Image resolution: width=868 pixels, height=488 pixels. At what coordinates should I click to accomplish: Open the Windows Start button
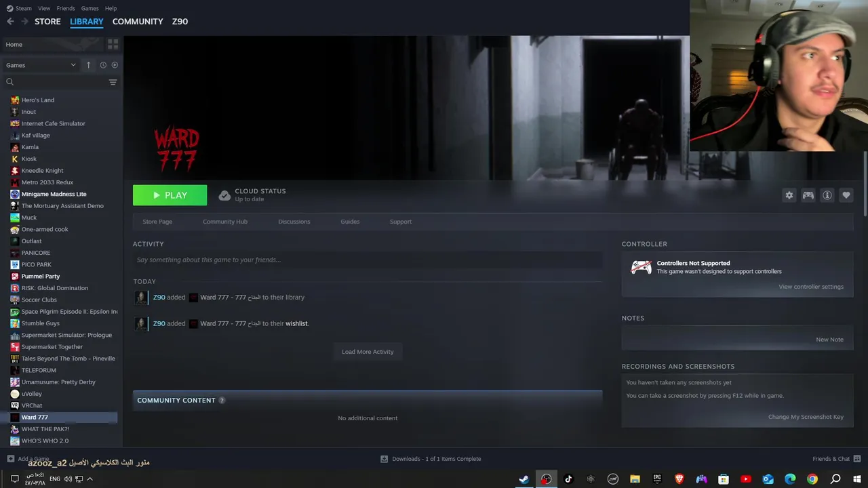(x=857, y=479)
